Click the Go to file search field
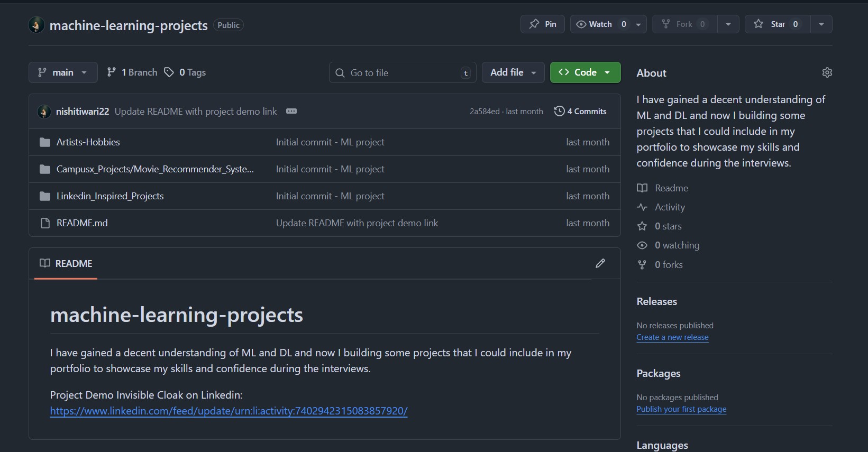 pyautogui.click(x=403, y=72)
